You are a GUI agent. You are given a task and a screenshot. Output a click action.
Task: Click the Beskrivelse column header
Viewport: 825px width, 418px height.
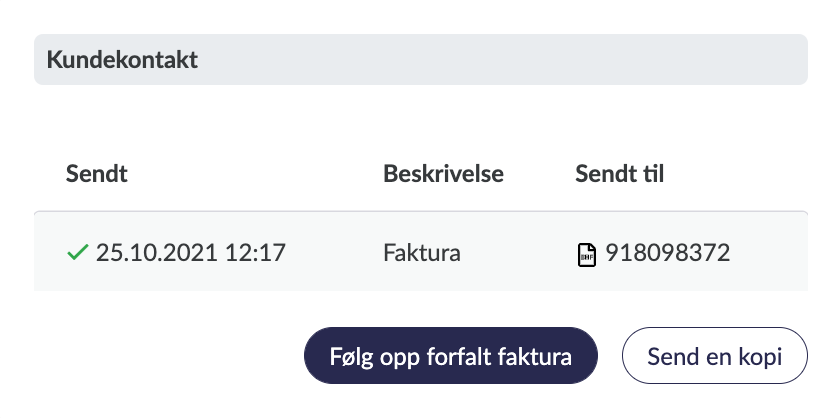(x=443, y=174)
